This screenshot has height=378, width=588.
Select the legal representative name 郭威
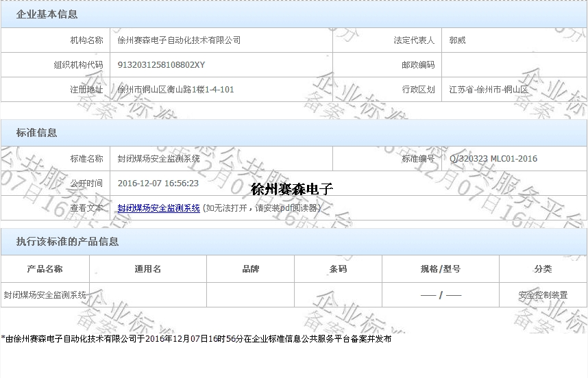457,40
